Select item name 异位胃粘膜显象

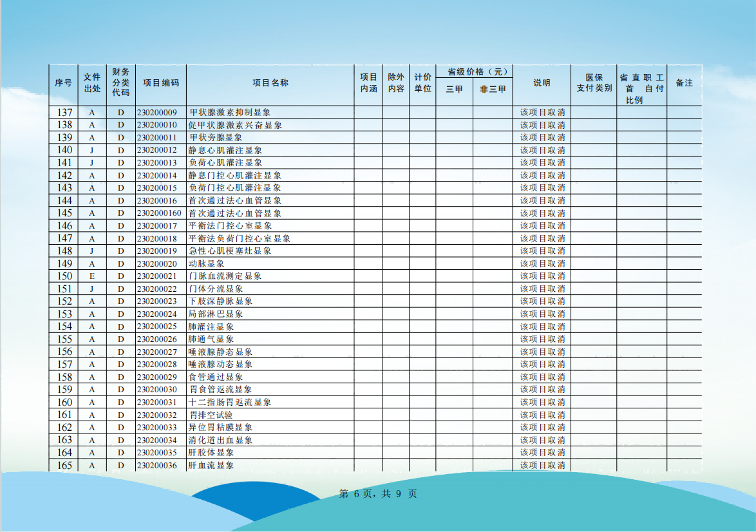click(220, 427)
